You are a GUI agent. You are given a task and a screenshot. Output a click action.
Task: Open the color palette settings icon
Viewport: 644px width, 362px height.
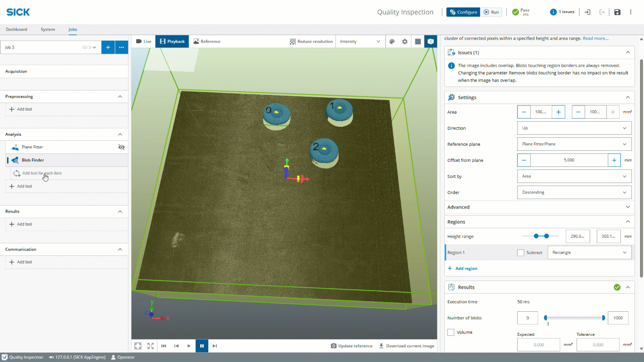[392, 42]
